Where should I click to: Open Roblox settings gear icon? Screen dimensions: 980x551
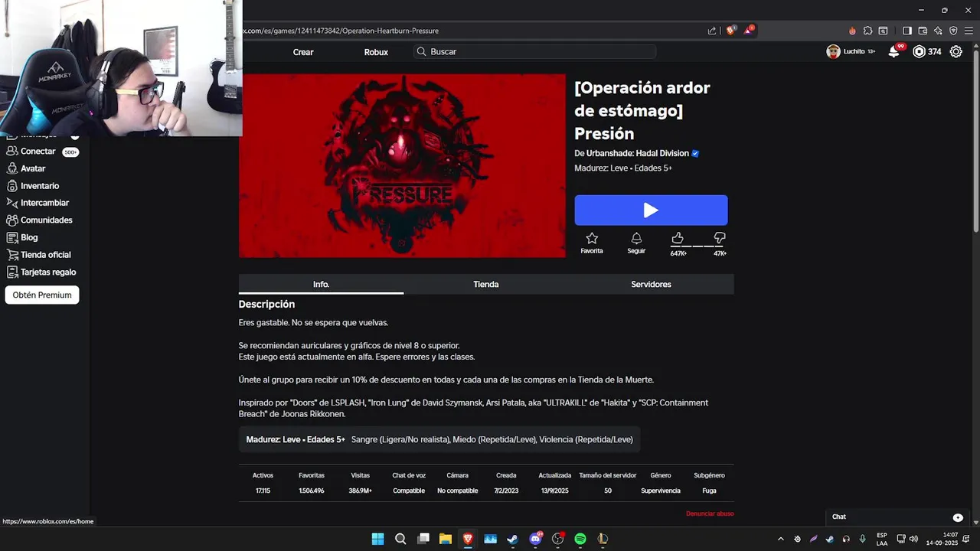tap(956, 51)
